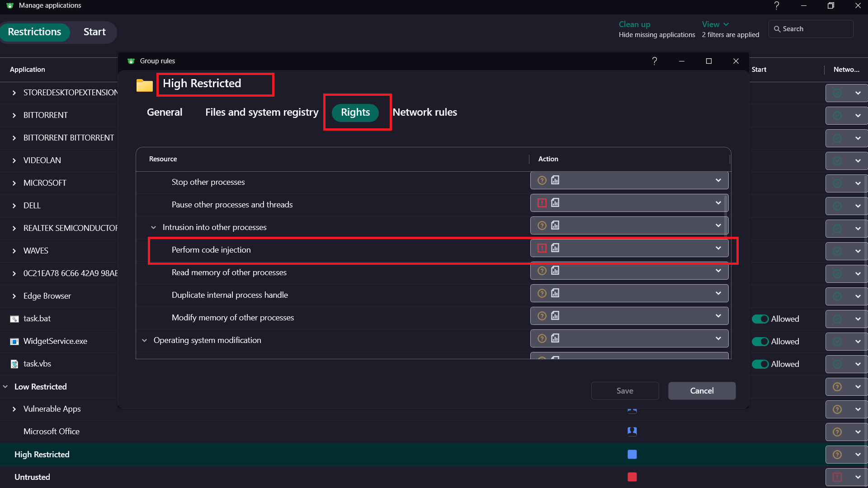Image resolution: width=868 pixels, height=488 pixels.
Task: Toggle the Allowed switch for task.bat
Action: pyautogui.click(x=760, y=319)
